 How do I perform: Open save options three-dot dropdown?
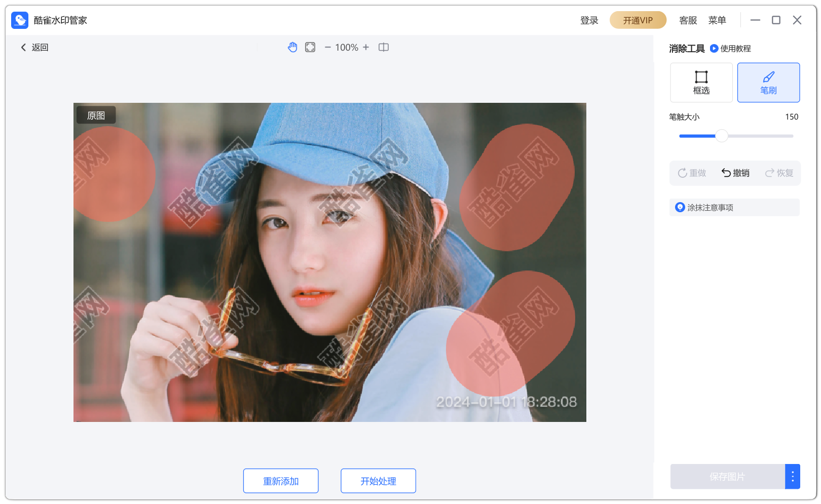pyautogui.click(x=793, y=477)
